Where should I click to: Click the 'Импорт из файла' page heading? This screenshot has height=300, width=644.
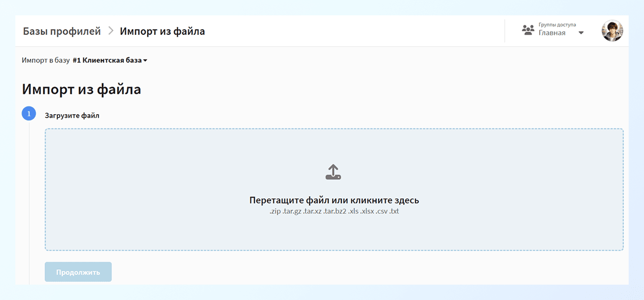[82, 89]
